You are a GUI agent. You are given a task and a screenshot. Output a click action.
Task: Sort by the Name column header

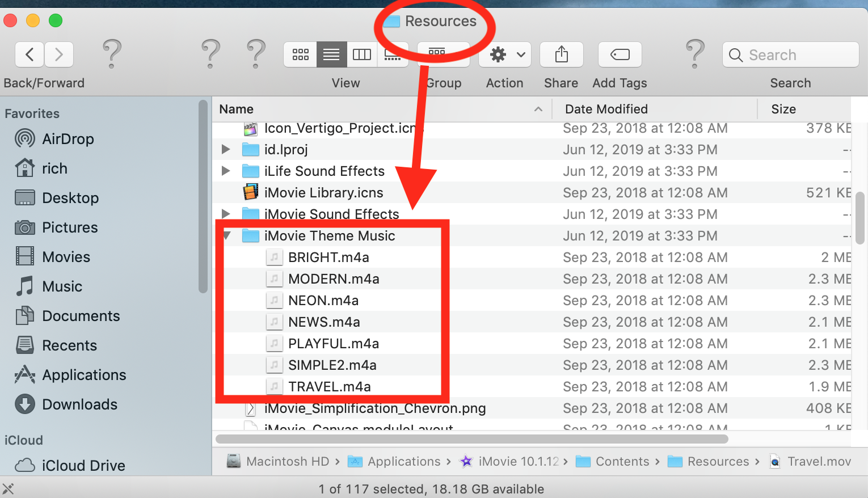click(382, 109)
